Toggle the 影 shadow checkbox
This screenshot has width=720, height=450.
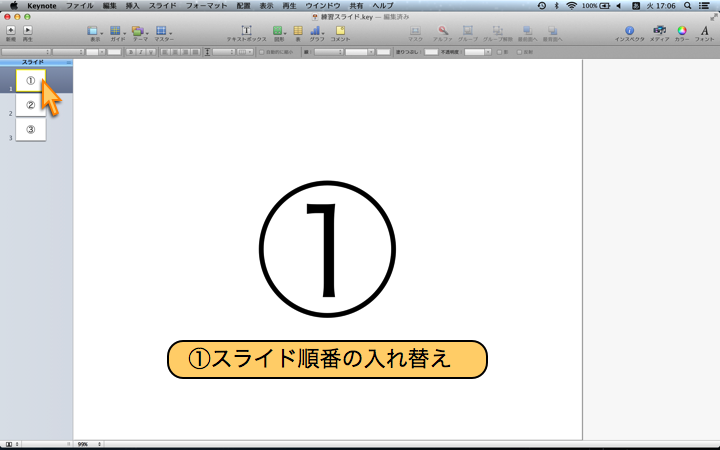pos(500,52)
